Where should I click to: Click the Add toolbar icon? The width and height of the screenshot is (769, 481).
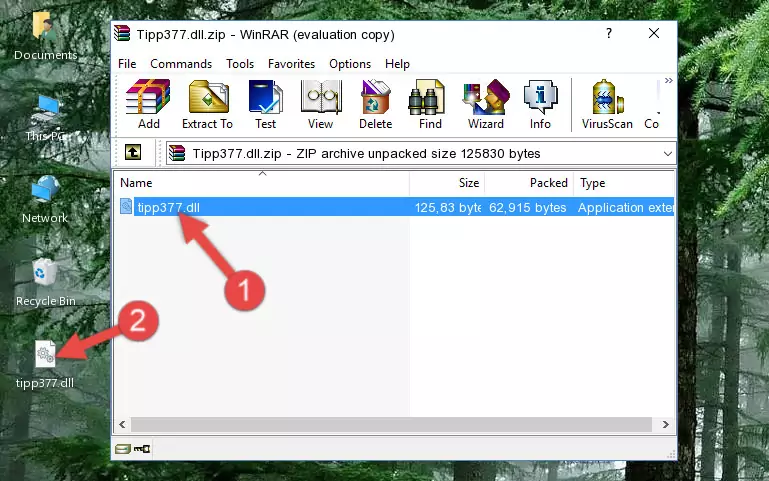tap(148, 104)
